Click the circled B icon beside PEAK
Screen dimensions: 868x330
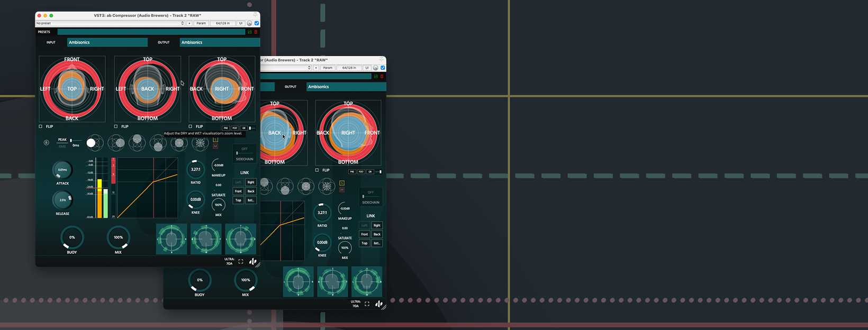click(x=46, y=142)
